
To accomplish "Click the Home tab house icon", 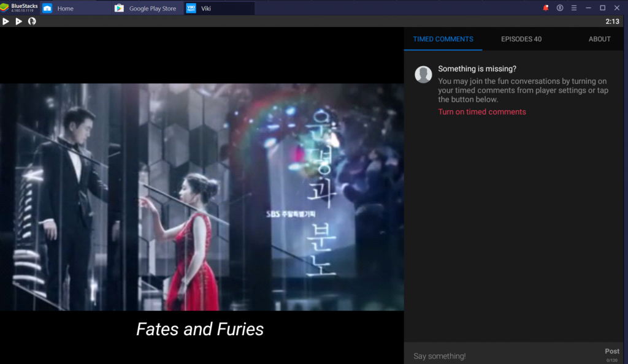I will pyautogui.click(x=47, y=8).
